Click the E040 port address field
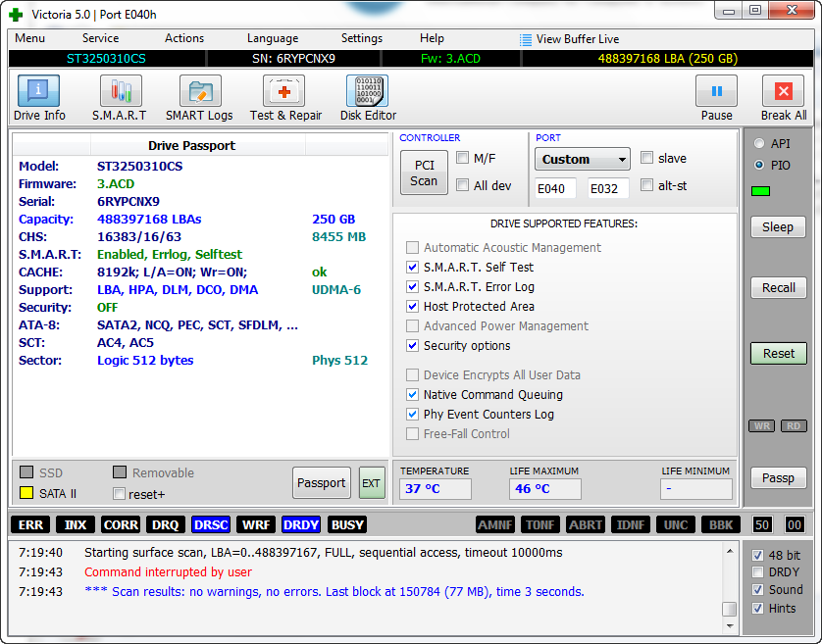 [x=555, y=188]
